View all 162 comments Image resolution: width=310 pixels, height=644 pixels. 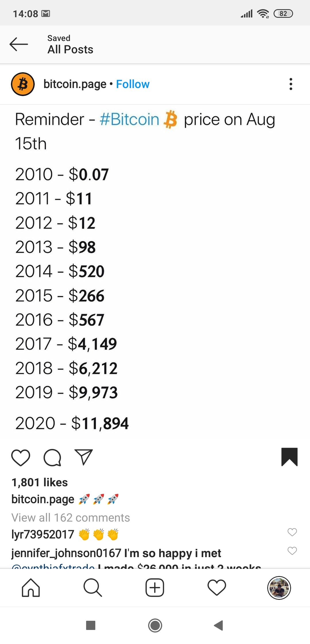click(71, 518)
